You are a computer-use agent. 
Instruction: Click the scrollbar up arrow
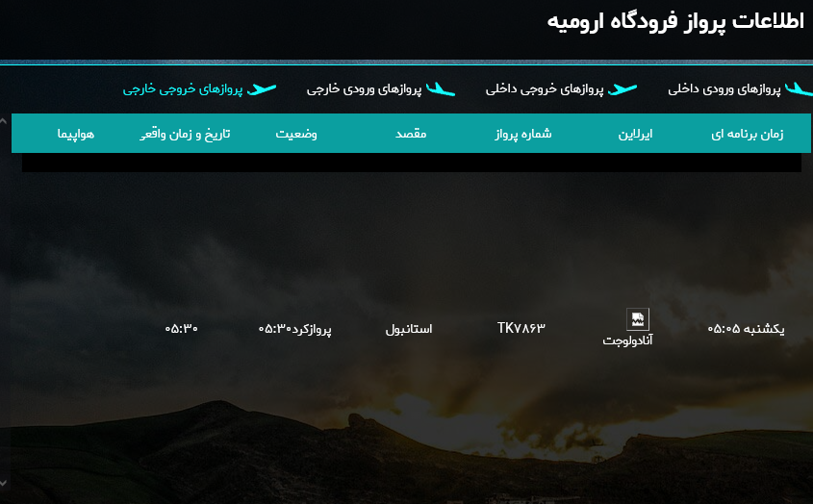pos(3,121)
